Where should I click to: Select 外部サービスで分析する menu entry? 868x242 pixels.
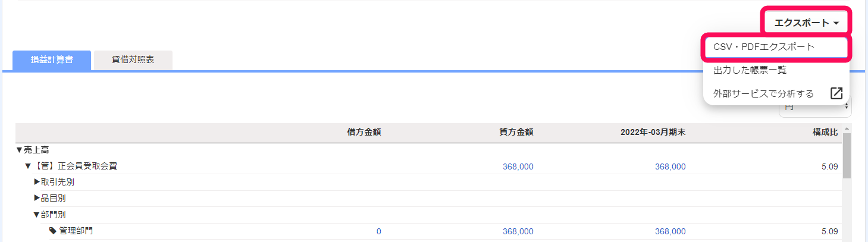(x=763, y=93)
